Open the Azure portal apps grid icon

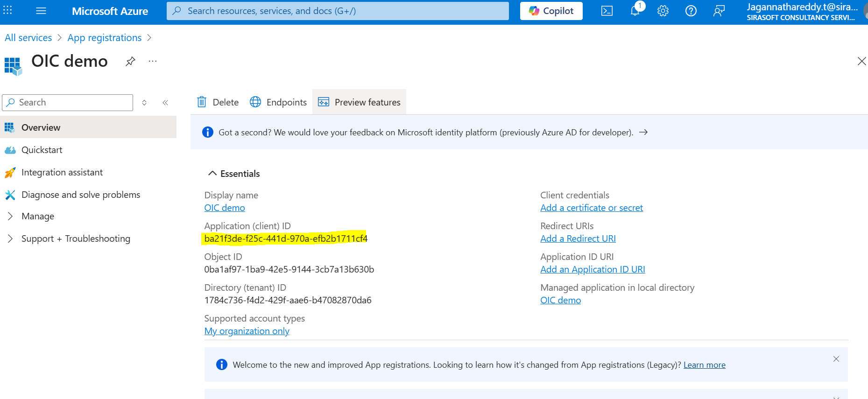pos(7,10)
